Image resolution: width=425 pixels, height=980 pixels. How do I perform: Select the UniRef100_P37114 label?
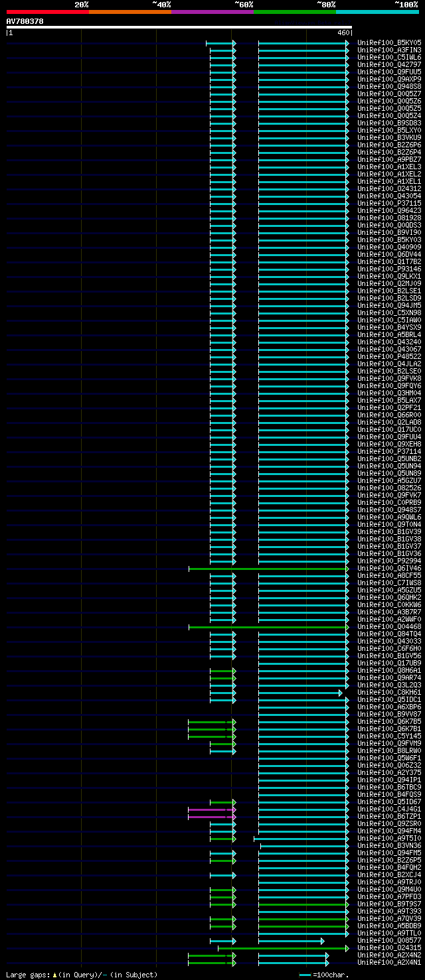(389, 451)
